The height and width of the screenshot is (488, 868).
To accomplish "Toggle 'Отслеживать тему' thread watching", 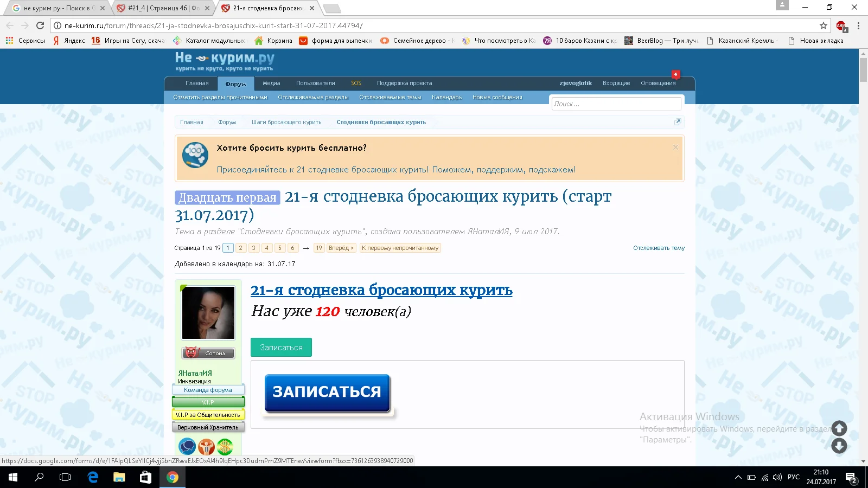I will (659, 248).
